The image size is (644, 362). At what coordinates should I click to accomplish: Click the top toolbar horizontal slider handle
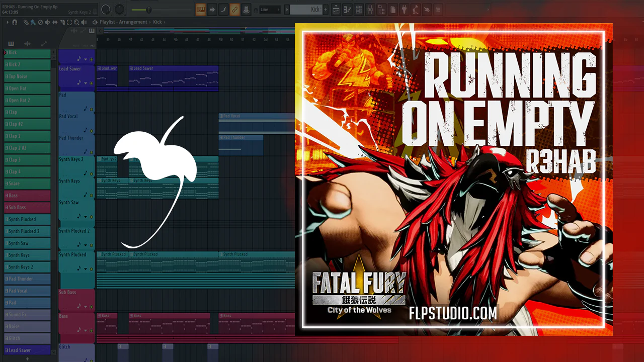pos(149,10)
